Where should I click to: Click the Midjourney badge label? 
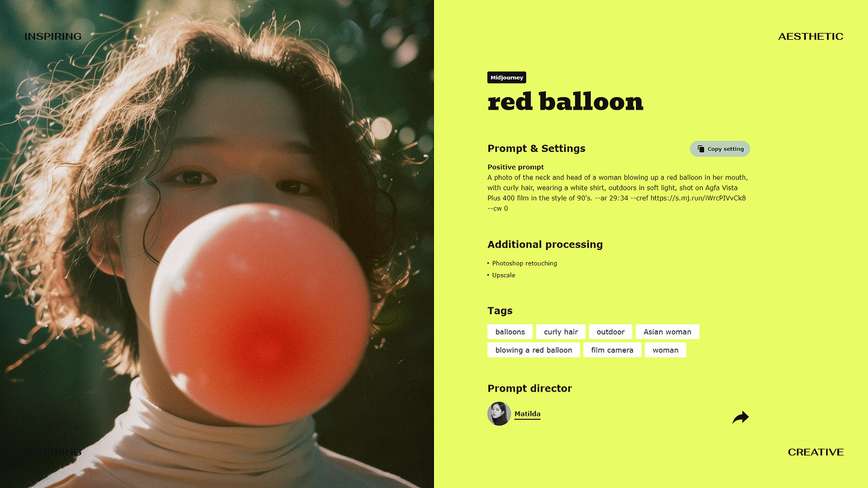pyautogui.click(x=507, y=78)
